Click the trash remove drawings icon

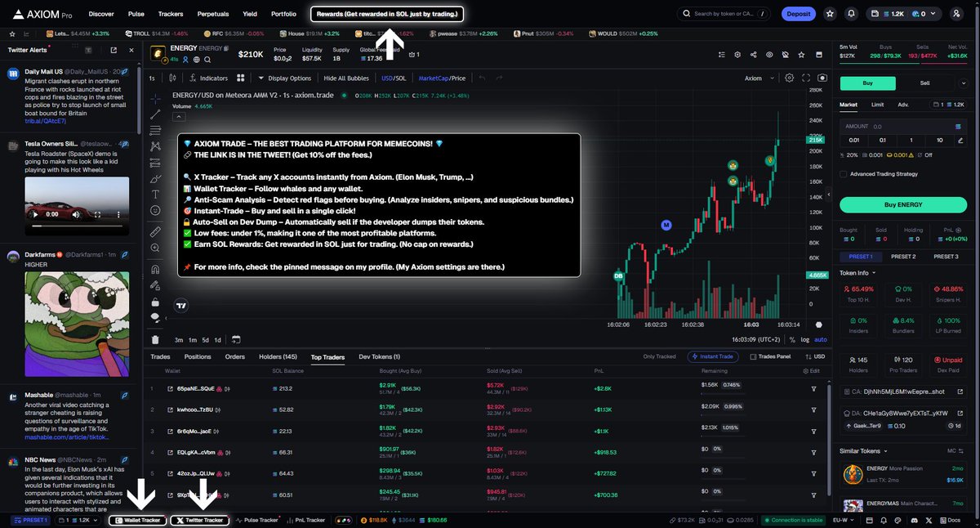pyautogui.click(x=155, y=339)
